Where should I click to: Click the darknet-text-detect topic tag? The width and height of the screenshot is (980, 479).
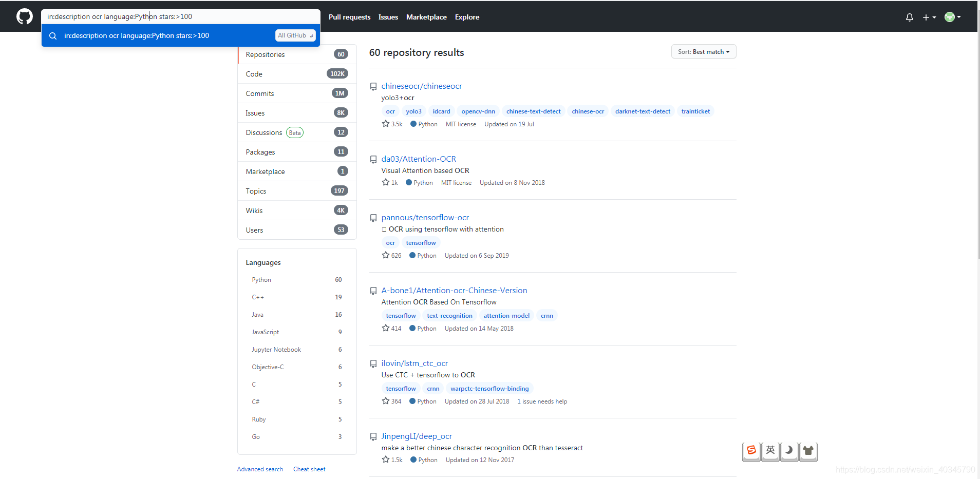pos(643,111)
